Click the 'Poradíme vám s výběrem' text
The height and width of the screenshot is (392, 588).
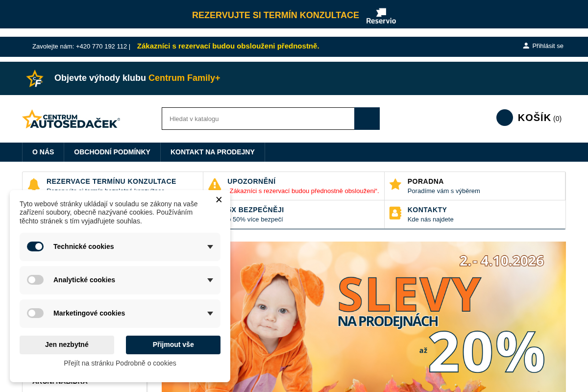click(x=444, y=191)
